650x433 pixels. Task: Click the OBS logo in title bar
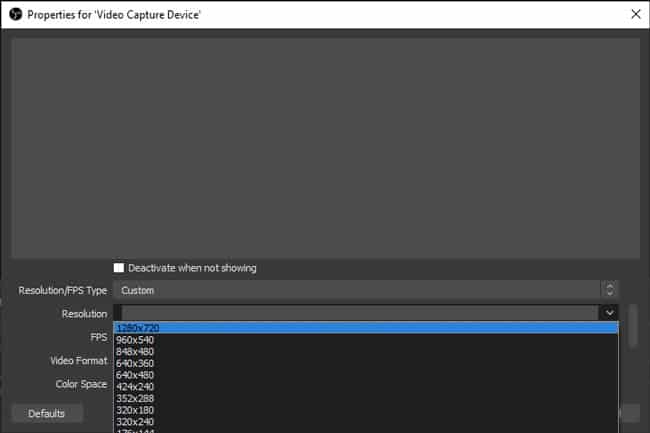(16, 15)
